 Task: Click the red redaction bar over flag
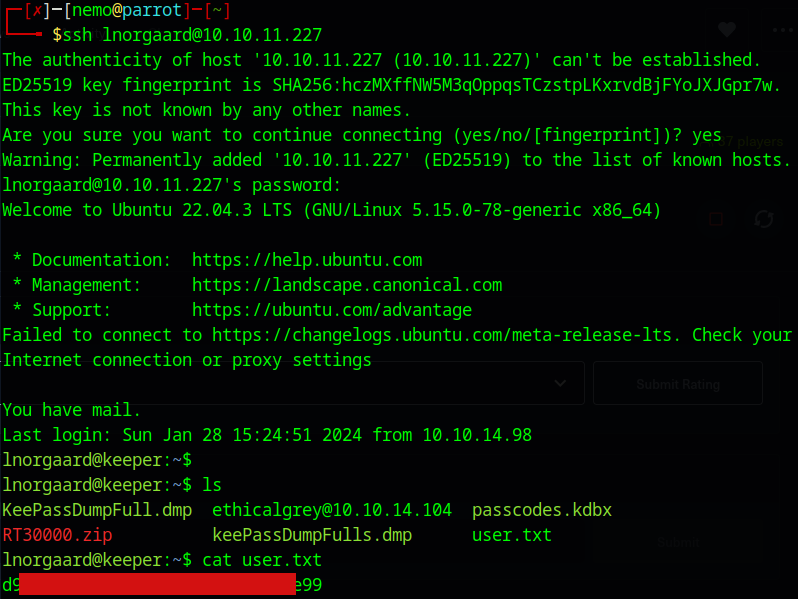point(158,585)
